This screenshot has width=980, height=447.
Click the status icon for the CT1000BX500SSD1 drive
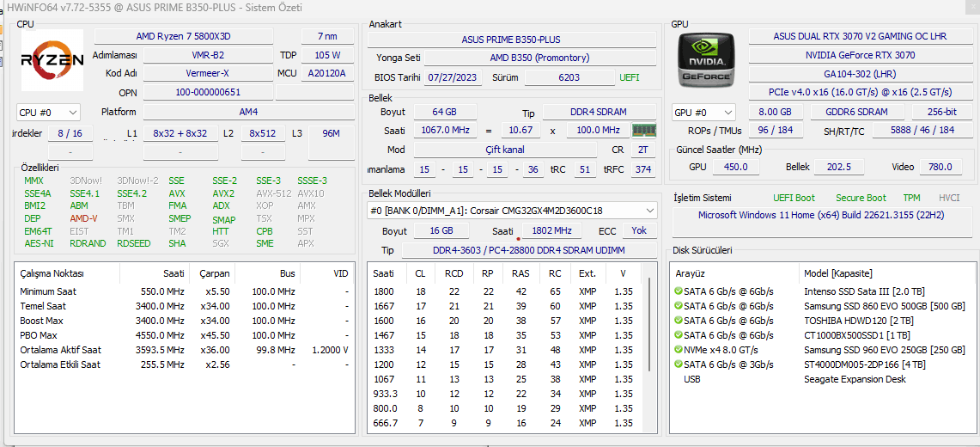click(x=679, y=336)
